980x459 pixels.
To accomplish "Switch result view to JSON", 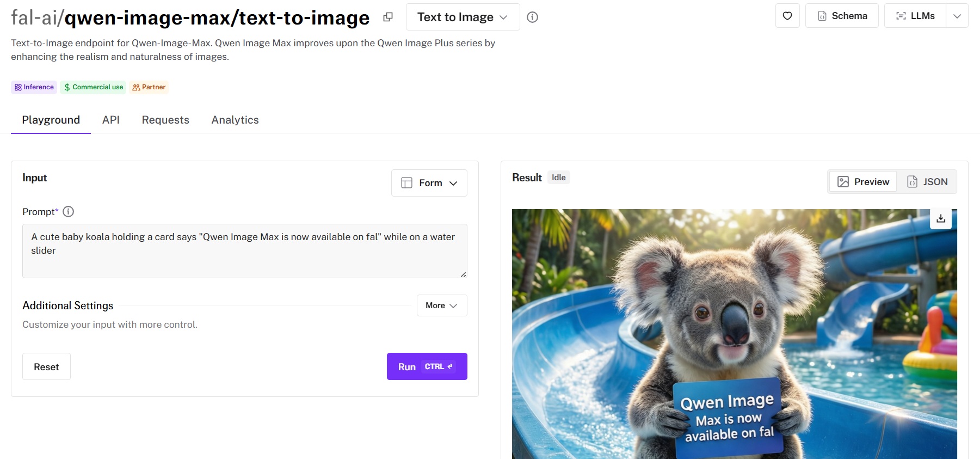I will click(x=927, y=182).
